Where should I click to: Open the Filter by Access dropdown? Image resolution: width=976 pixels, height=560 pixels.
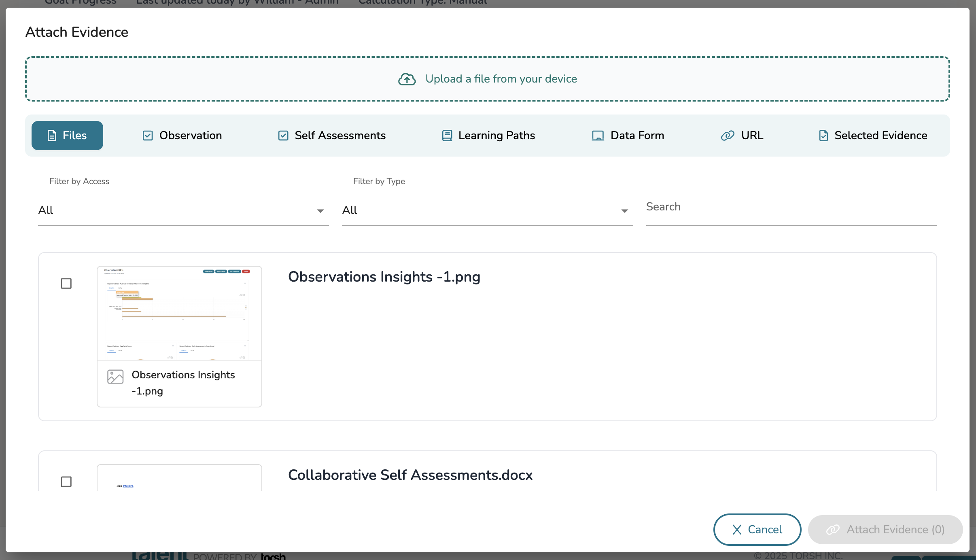(183, 210)
